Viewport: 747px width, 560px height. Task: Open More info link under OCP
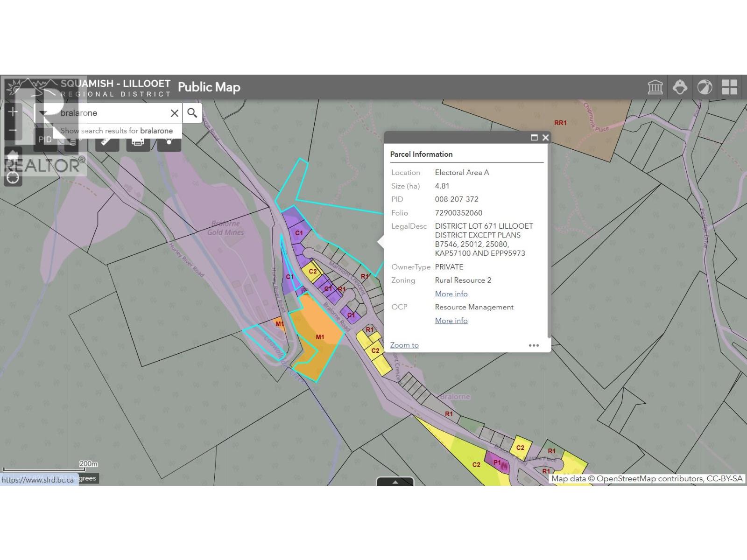pyautogui.click(x=451, y=321)
